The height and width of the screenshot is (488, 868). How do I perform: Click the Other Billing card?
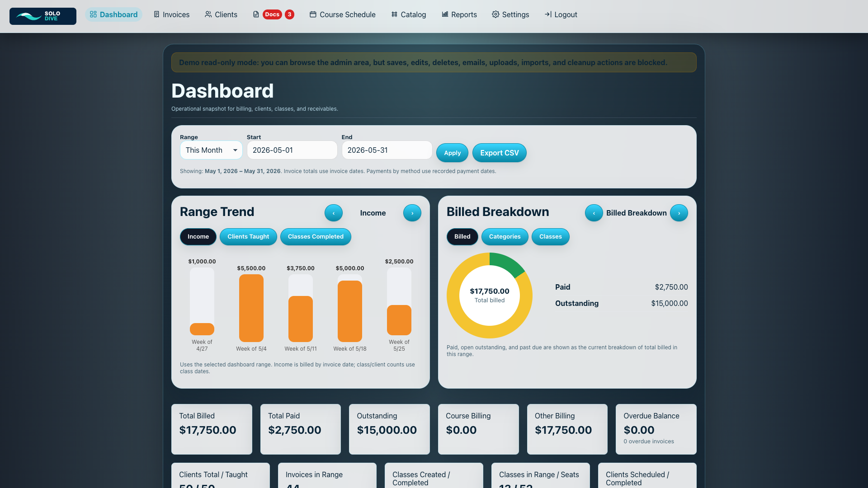point(567,429)
